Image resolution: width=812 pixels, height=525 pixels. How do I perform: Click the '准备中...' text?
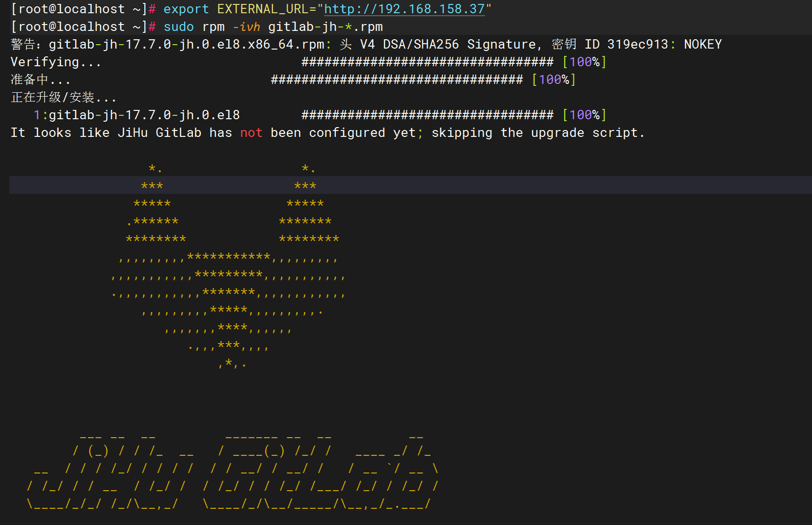(41, 80)
